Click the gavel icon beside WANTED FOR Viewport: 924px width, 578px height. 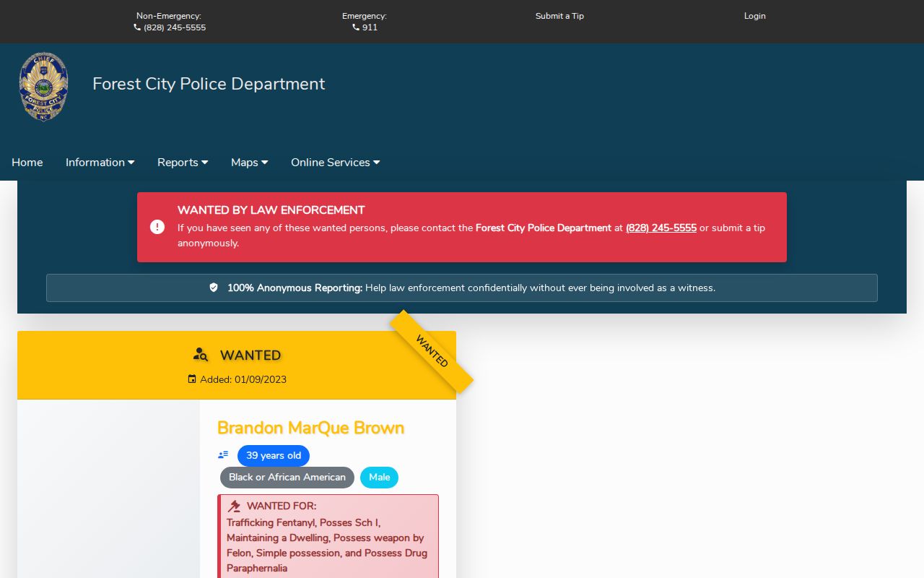(234, 506)
